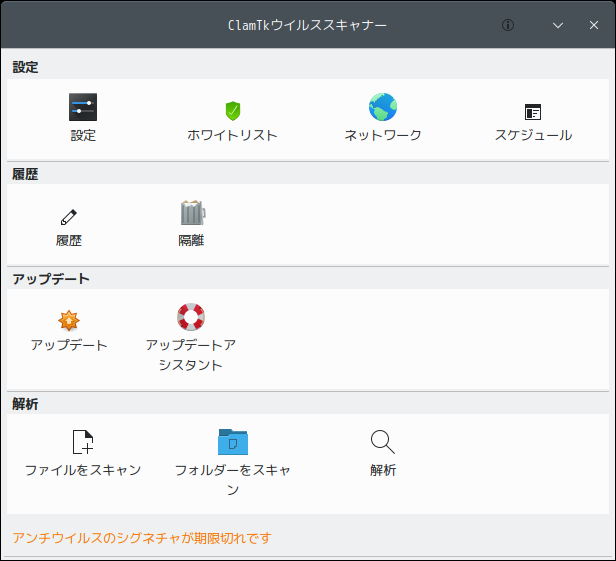Click the orange expired signature warning message
This screenshot has height=561, width=616.
click(x=142, y=538)
